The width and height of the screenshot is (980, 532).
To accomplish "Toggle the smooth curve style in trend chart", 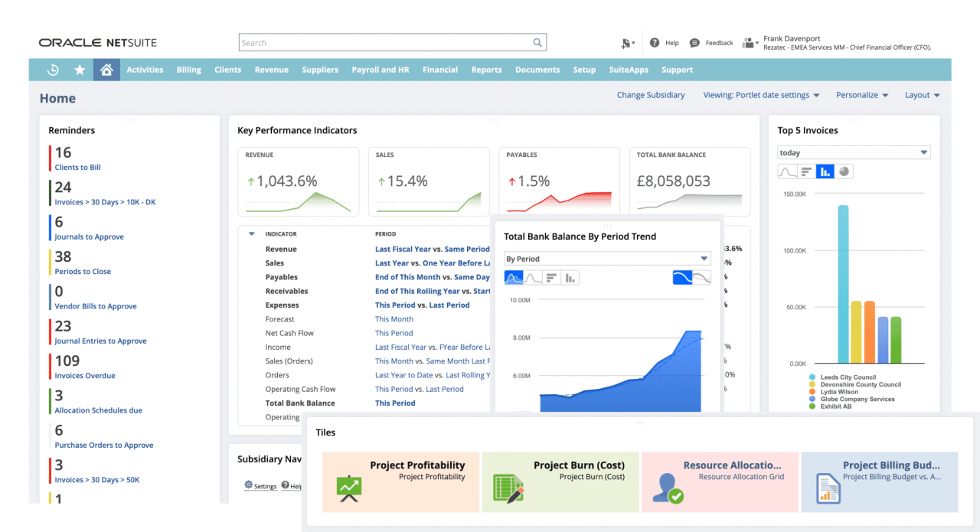I will [683, 277].
